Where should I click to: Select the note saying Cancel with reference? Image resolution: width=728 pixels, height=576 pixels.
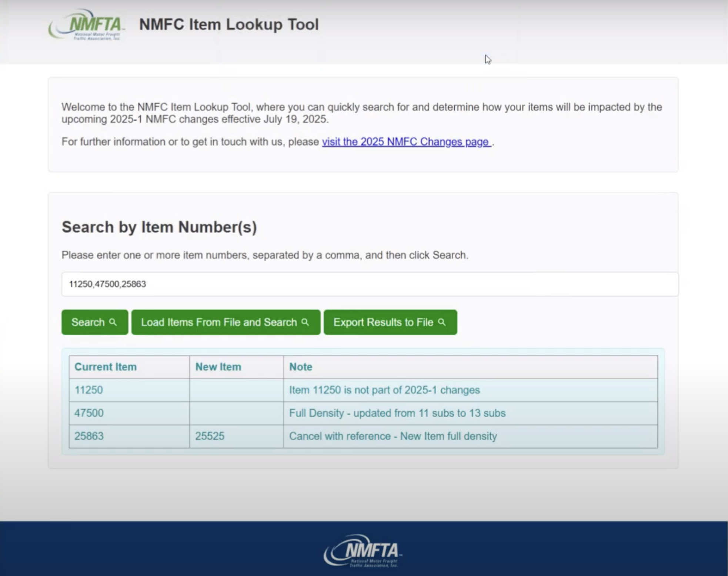[393, 436]
